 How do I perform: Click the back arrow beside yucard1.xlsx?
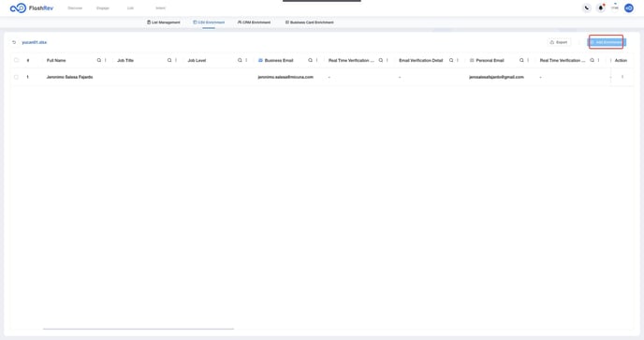14,42
